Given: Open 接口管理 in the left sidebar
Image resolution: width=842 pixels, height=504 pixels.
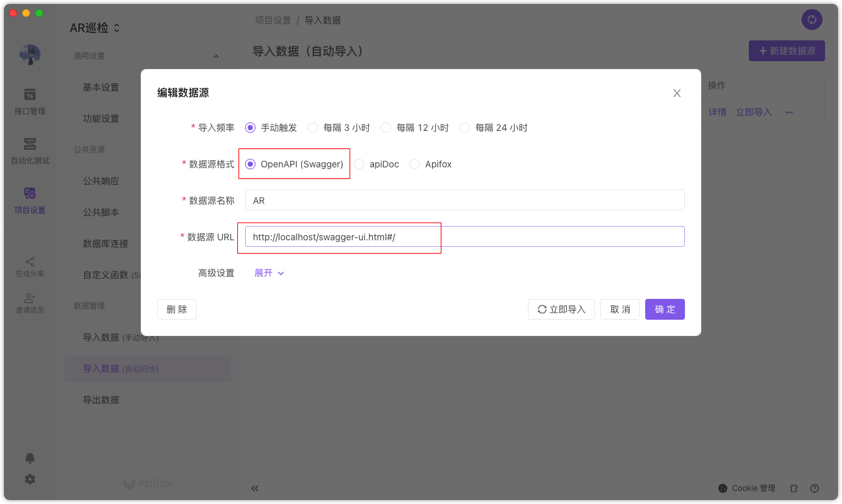Looking at the screenshot, I should point(30,102).
